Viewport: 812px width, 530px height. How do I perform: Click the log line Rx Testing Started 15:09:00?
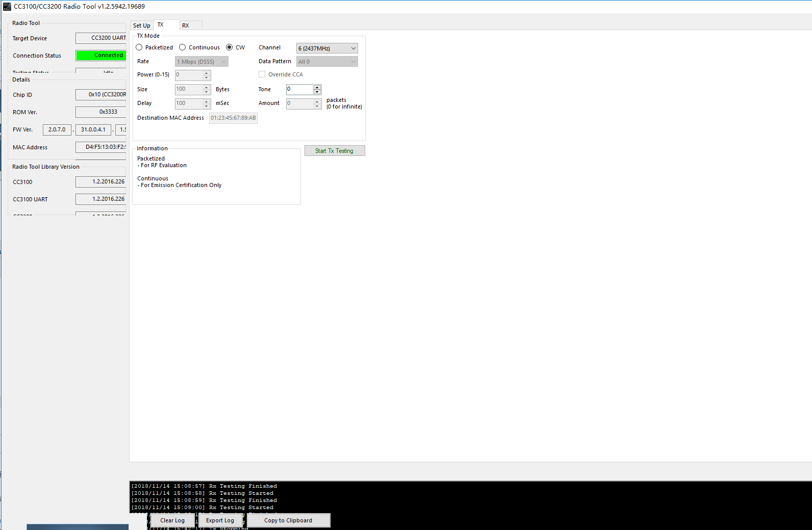(202, 508)
